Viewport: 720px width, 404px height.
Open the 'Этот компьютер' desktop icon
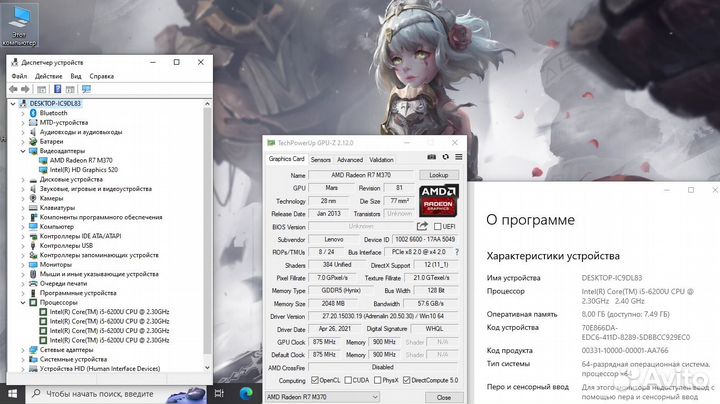tap(19, 25)
